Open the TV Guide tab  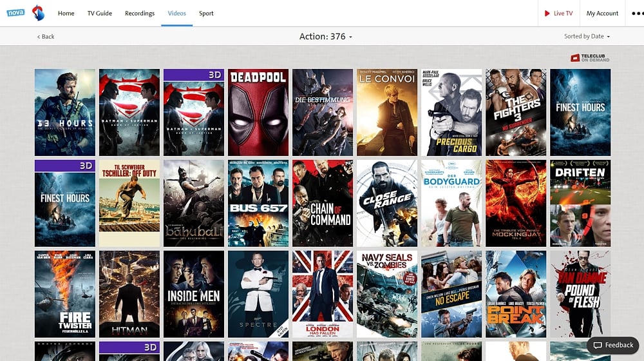[100, 13]
